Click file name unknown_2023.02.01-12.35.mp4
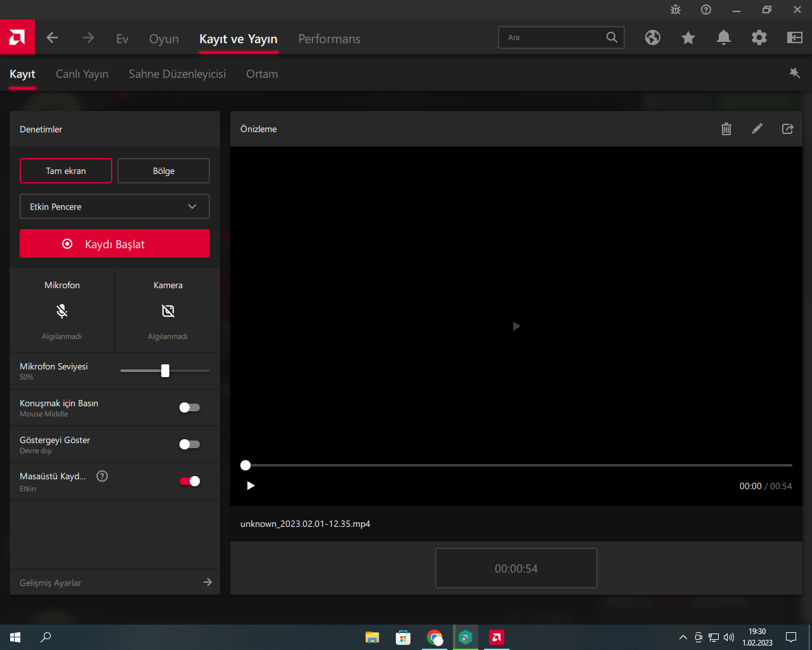This screenshot has width=812, height=650. point(305,524)
